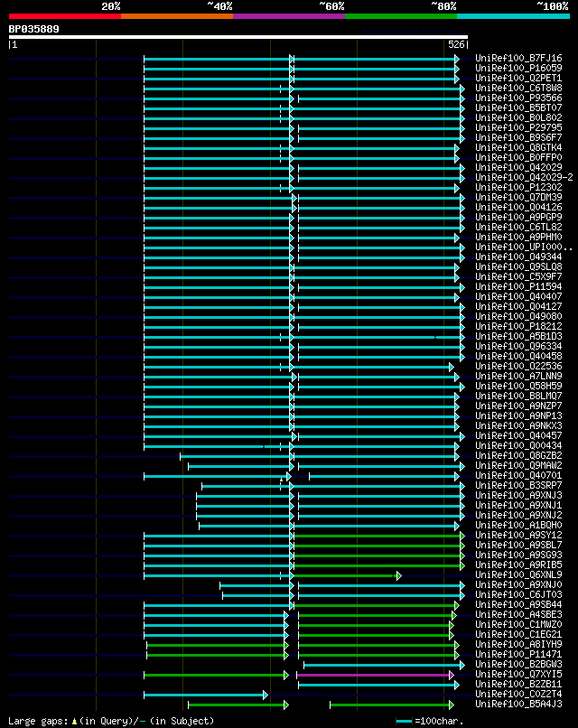Select hit label UniRef100_Q7DM39
This screenshot has width=578, height=728.
[x=518, y=197]
